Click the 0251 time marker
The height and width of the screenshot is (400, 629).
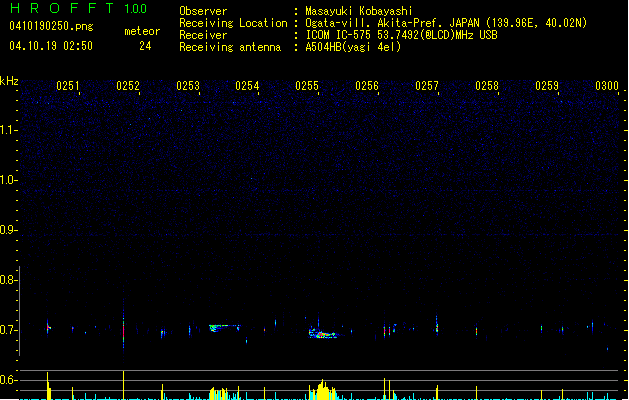click(68, 86)
